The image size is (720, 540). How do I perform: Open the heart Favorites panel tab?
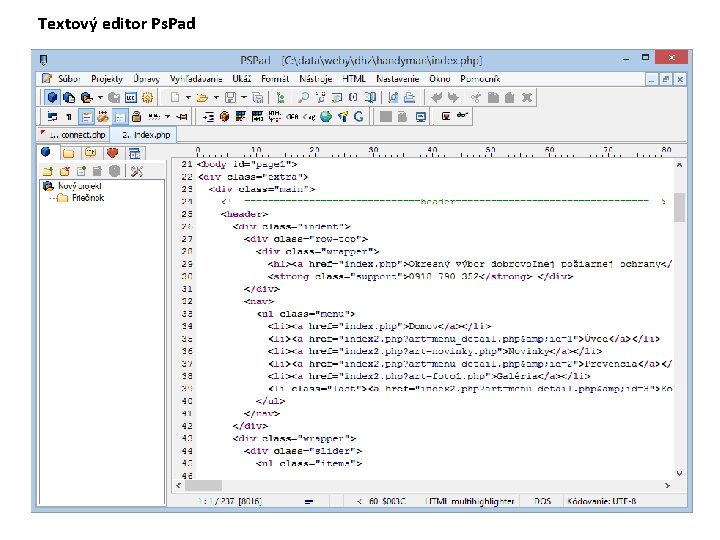[x=112, y=152]
